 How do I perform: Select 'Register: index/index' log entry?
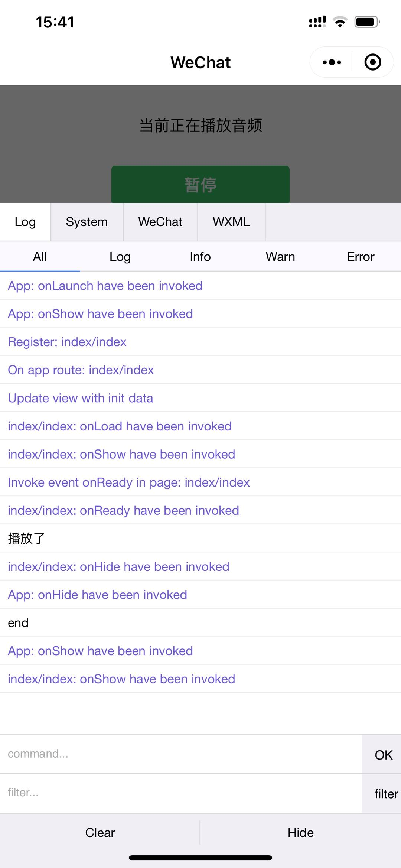[200, 342]
